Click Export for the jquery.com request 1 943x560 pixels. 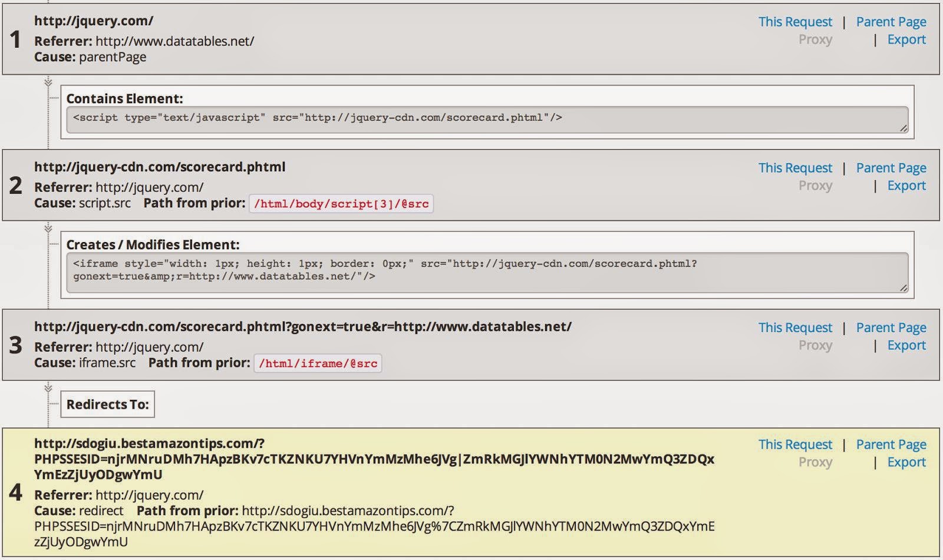pos(906,39)
